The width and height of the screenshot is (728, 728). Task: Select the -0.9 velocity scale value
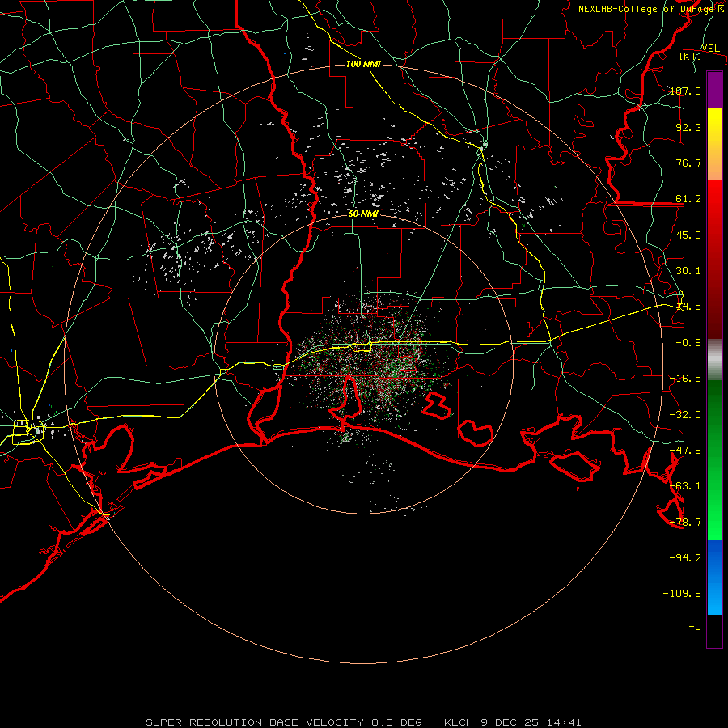(688, 343)
